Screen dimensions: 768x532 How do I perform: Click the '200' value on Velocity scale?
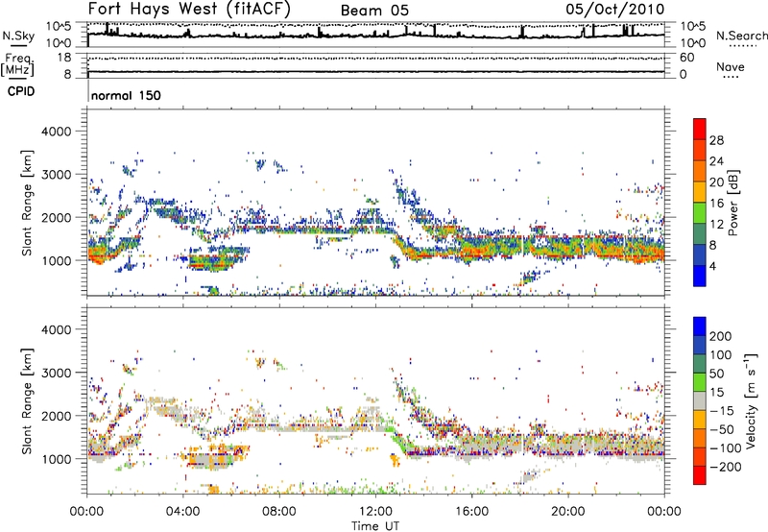pyautogui.click(x=721, y=336)
